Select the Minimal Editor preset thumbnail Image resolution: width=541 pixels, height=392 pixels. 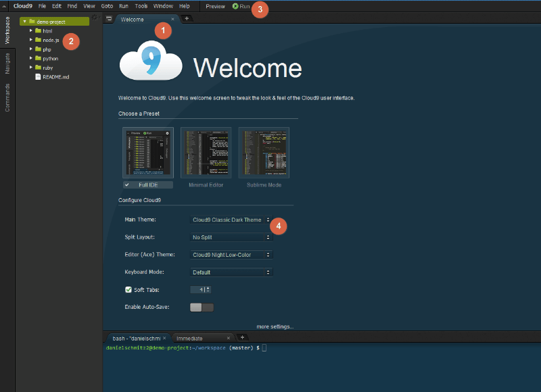pyautogui.click(x=206, y=153)
